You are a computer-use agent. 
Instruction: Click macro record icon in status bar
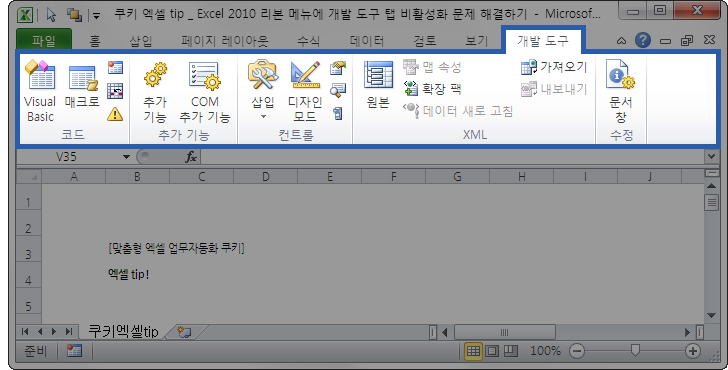[74, 351]
